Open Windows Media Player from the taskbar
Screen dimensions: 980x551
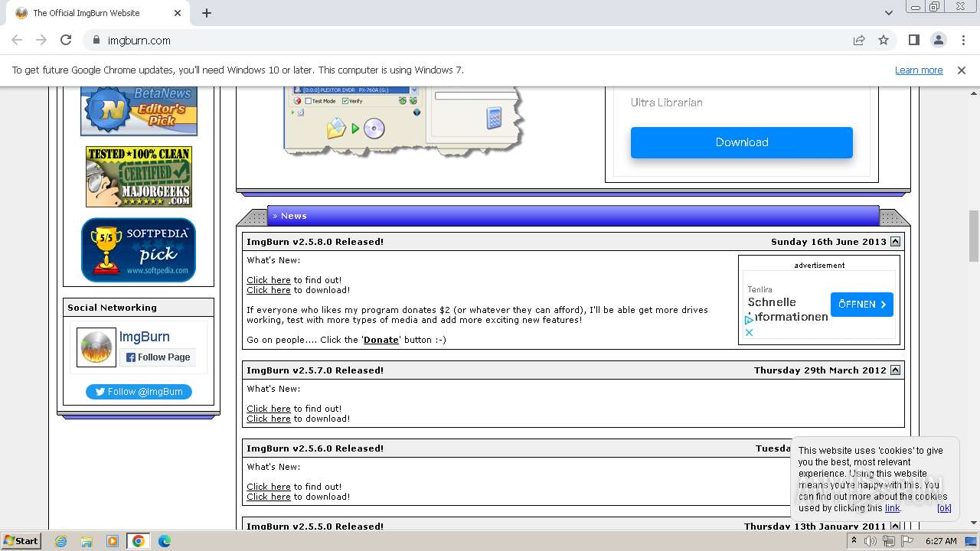(x=113, y=541)
